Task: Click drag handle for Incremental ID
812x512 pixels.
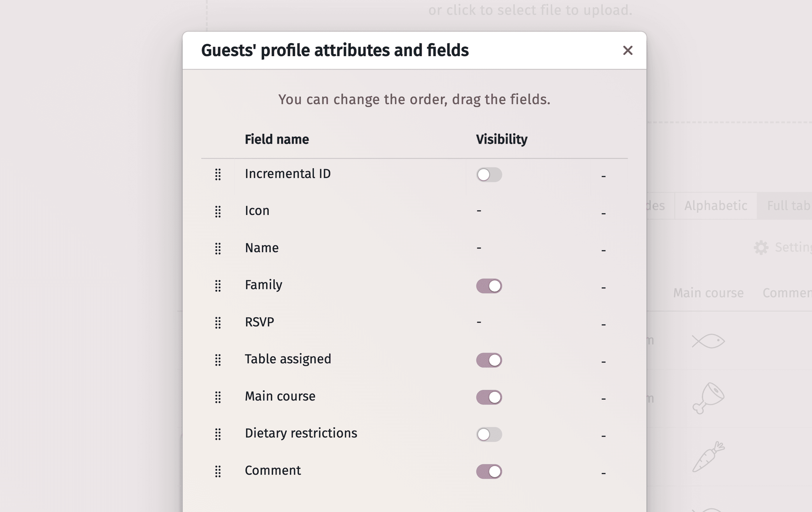Action: coord(218,174)
